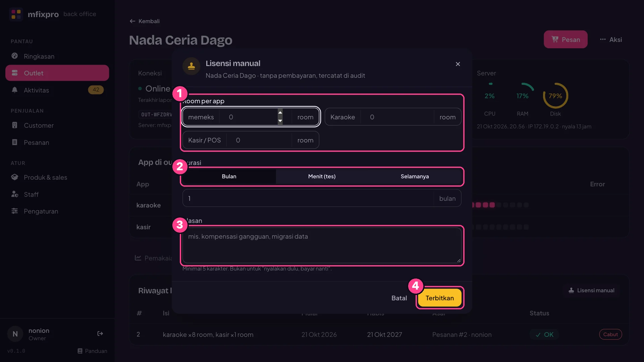The width and height of the screenshot is (644, 362).
Task: Click the Disk 79% gauge
Action: [555, 96]
